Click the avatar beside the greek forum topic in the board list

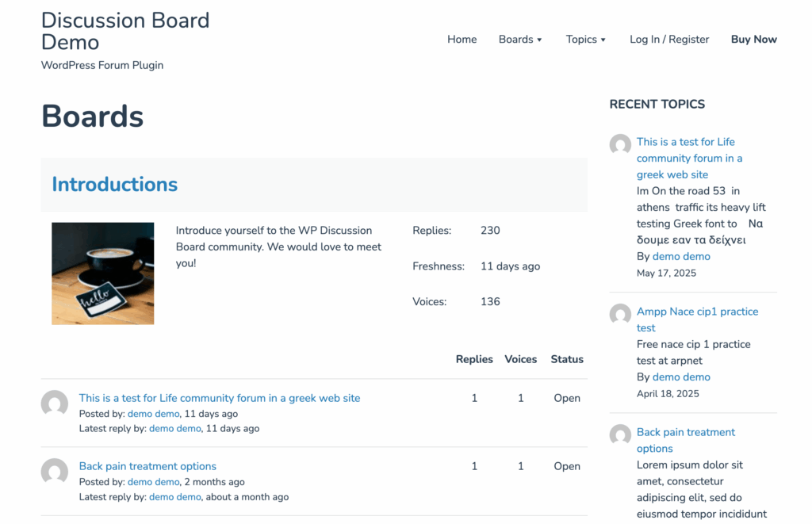tap(55, 404)
